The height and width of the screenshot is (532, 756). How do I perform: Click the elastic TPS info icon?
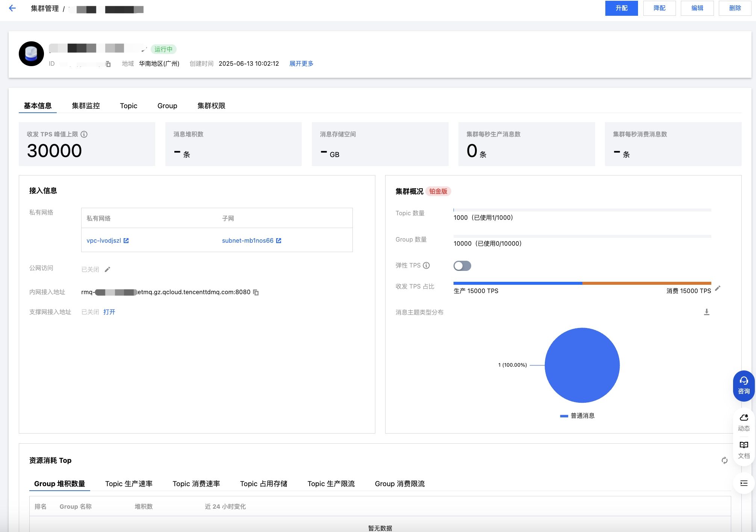click(x=426, y=266)
